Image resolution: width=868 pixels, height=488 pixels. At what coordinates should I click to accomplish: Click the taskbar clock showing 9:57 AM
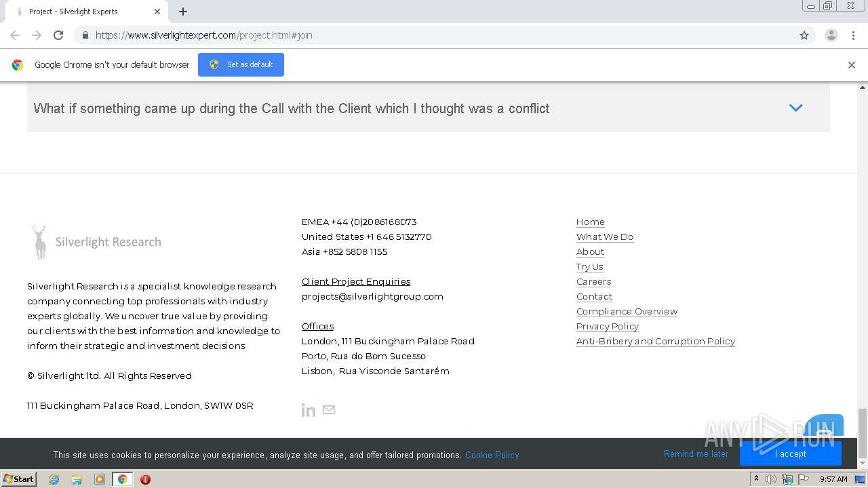(x=833, y=479)
